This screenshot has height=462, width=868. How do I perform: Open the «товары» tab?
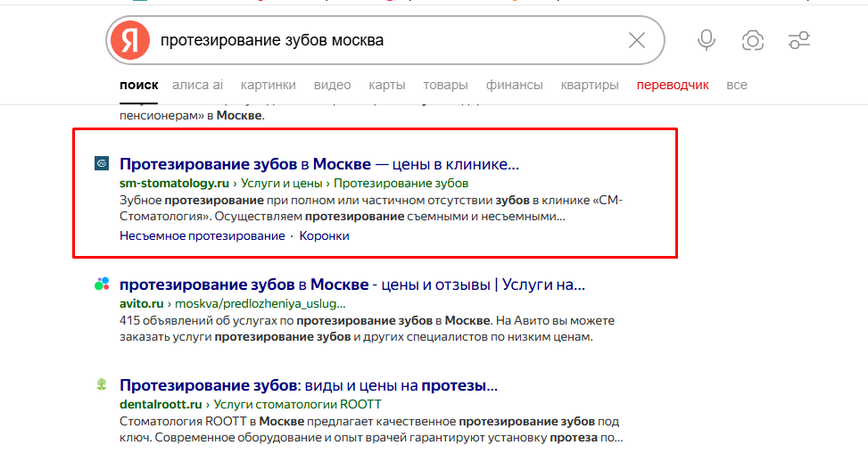pos(446,85)
